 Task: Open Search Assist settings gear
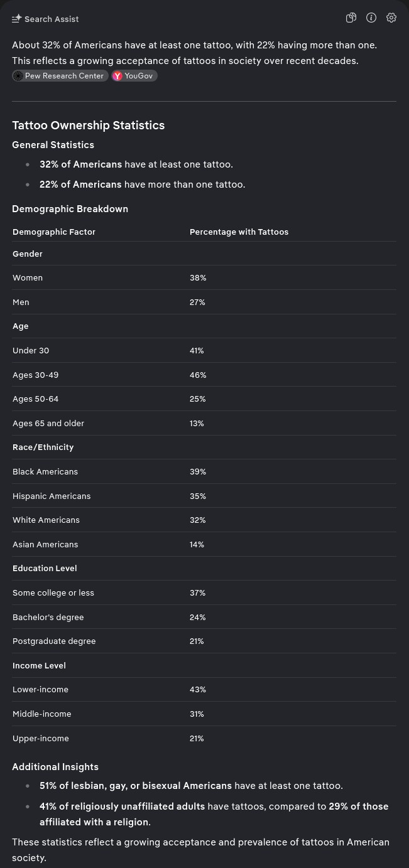pos(391,18)
